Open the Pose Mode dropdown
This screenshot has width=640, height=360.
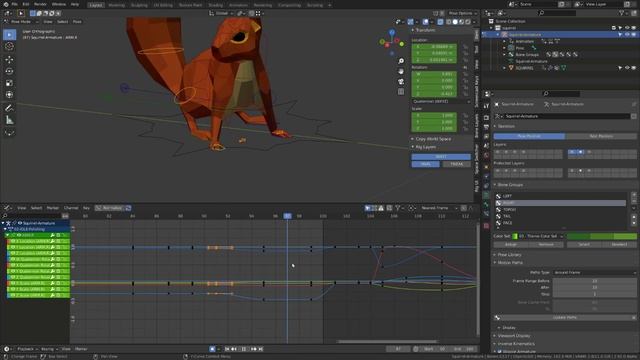click(21, 22)
